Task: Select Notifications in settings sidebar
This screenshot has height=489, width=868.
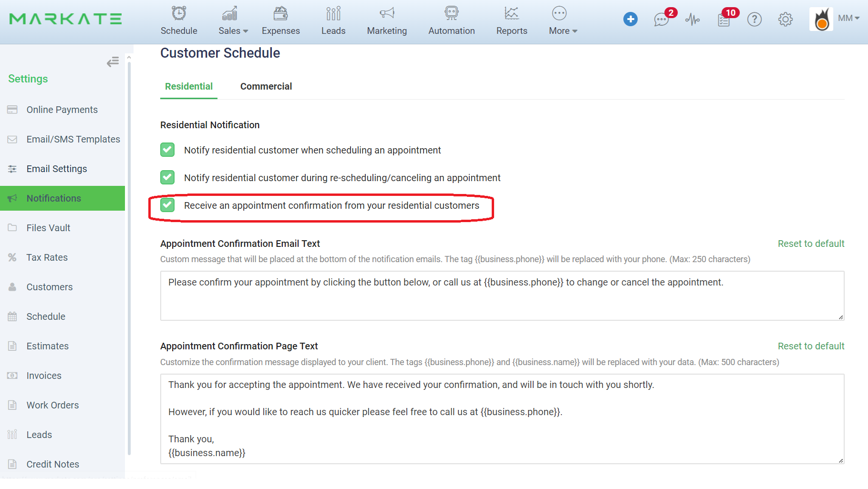Action: pyautogui.click(x=62, y=198)
